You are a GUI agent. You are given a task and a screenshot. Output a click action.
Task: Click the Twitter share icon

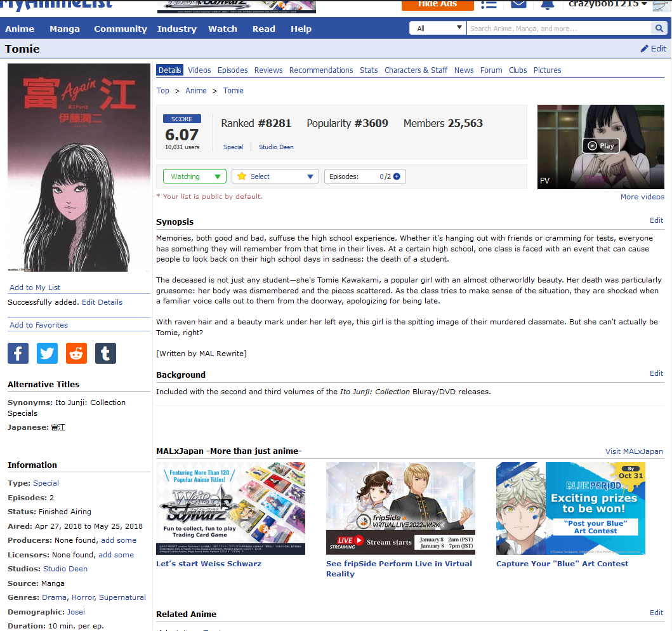coord(47,353)
